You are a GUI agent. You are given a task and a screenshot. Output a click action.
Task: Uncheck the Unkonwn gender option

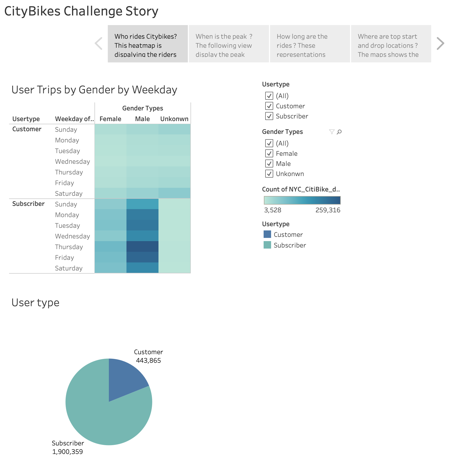tap(269, 174)
